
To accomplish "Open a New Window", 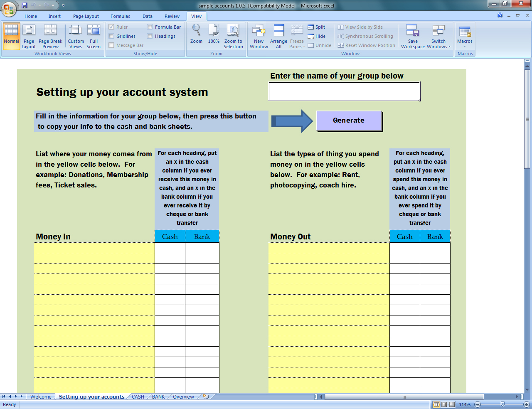I will [x=259, y=36].
